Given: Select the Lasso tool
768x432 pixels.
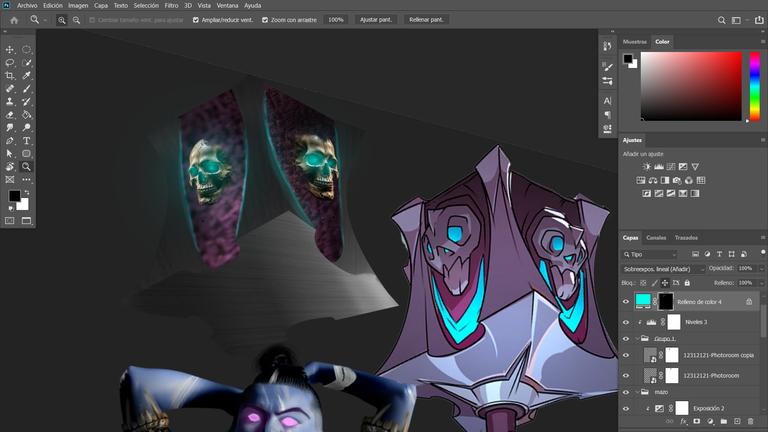Looking at the screenshot, I should click(10, 63).
